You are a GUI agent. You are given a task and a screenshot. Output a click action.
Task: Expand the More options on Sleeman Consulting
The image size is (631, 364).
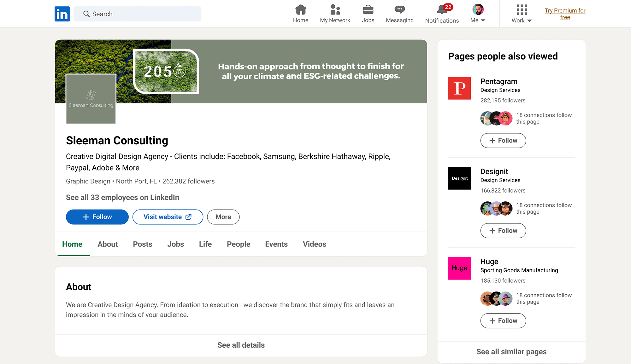point(223,217)
